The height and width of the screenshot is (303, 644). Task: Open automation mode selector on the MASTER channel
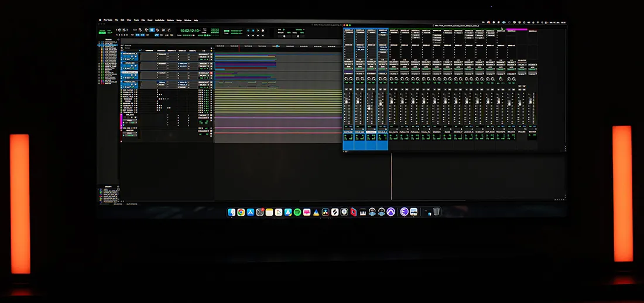click(532, 69)
